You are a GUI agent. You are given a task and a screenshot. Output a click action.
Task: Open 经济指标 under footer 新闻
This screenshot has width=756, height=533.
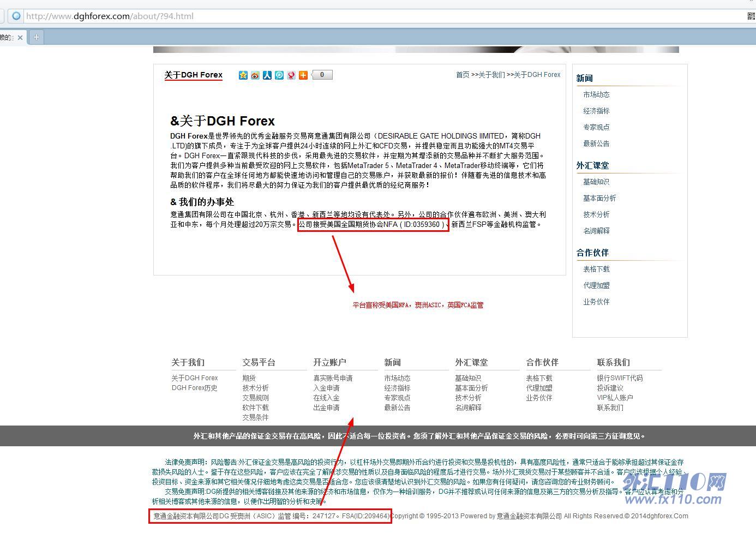(398, 388)
